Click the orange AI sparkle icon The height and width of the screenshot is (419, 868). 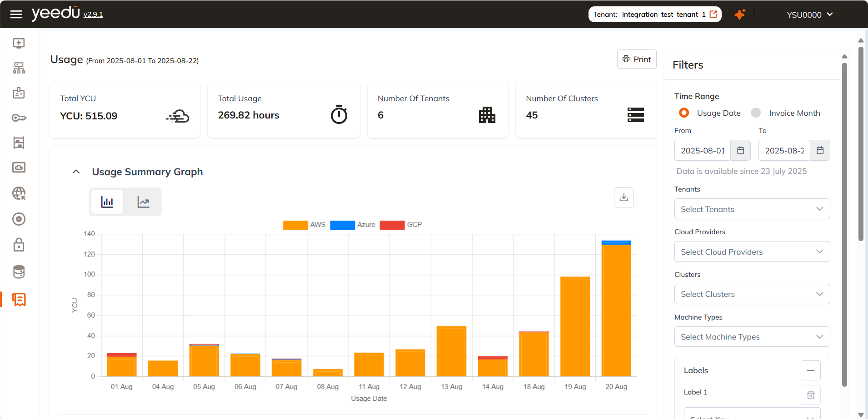click(x=740, y=15)
